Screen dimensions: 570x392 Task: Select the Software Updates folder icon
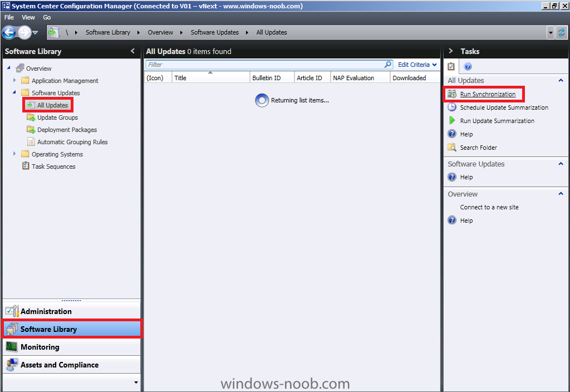pos(25,92)
